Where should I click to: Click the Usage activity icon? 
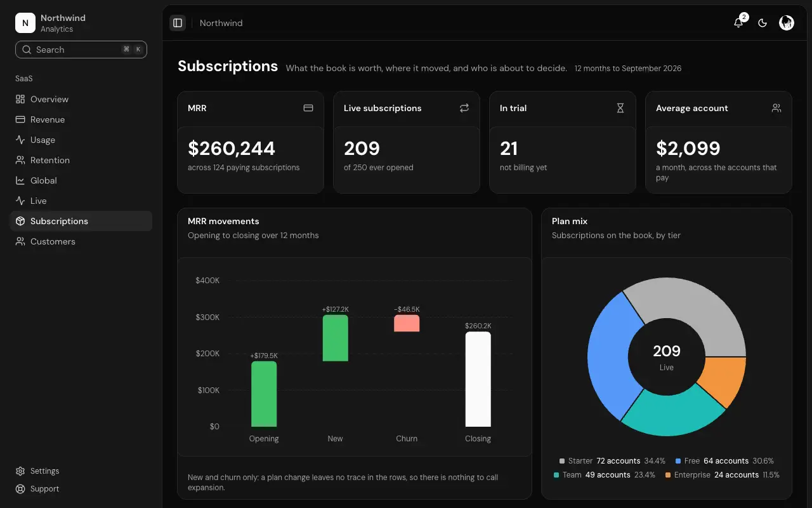click(20, 140)
